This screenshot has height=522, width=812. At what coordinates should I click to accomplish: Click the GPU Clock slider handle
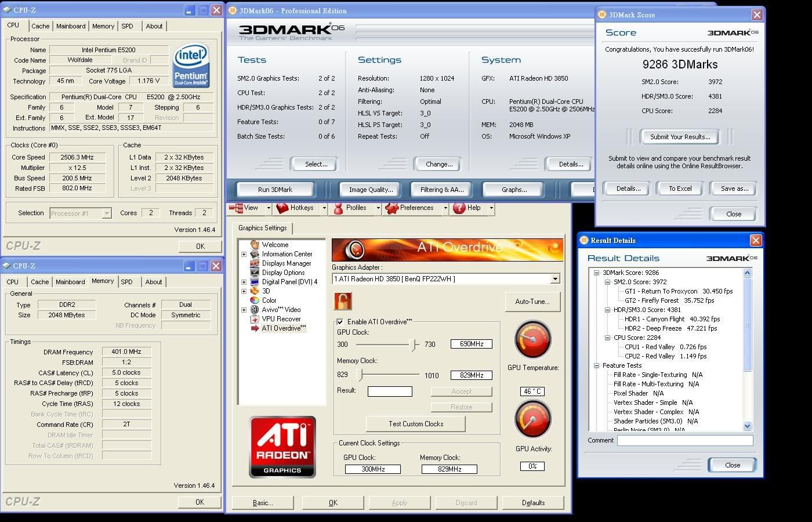click(x=414, y=345)
